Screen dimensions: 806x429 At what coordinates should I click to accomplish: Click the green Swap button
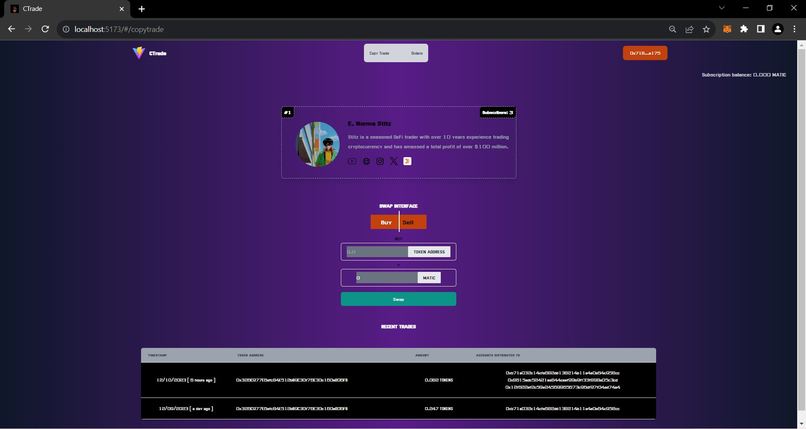398,299
